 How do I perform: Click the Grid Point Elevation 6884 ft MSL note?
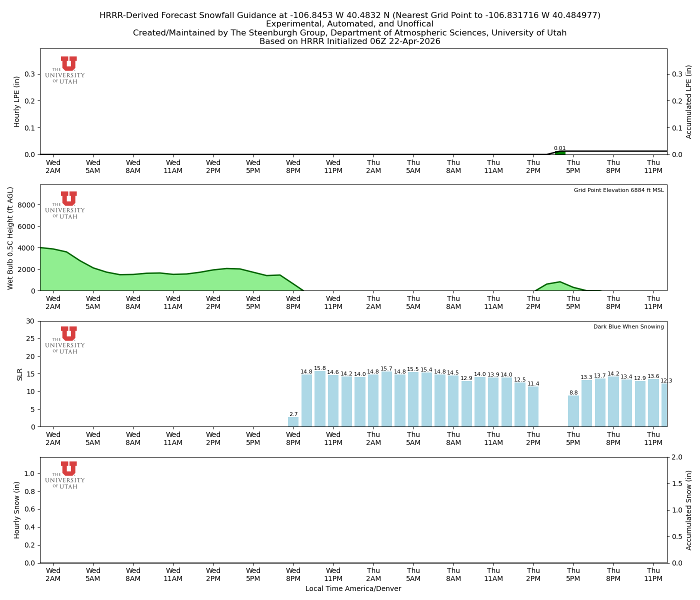[x=618, y=190]
